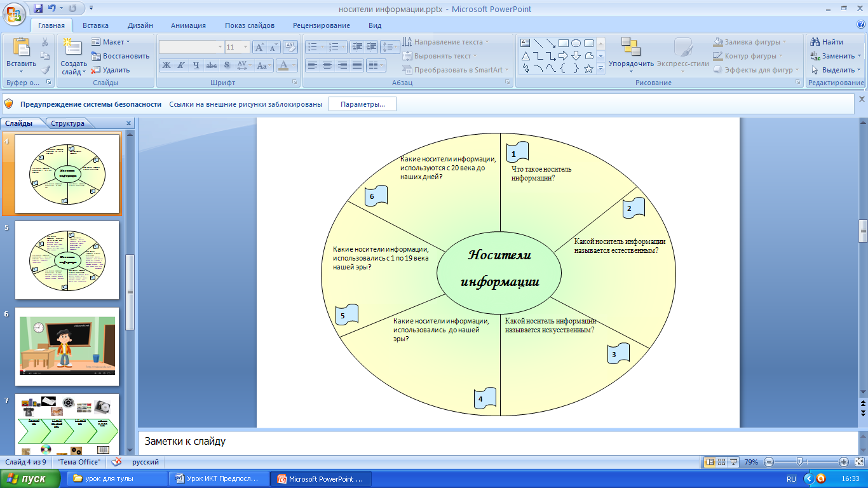This screenshot has width=868, height=488.
Task: Click zoom in plus button
Action: 844,462
